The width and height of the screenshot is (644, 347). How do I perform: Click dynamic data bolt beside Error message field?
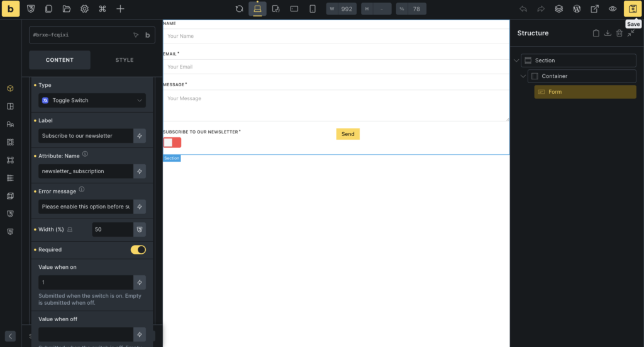click(140, 207)
